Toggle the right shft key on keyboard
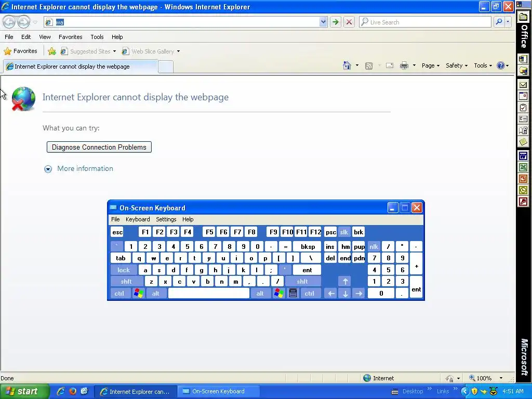The height and width of the screenshot is (399, 532). (302, 281)
